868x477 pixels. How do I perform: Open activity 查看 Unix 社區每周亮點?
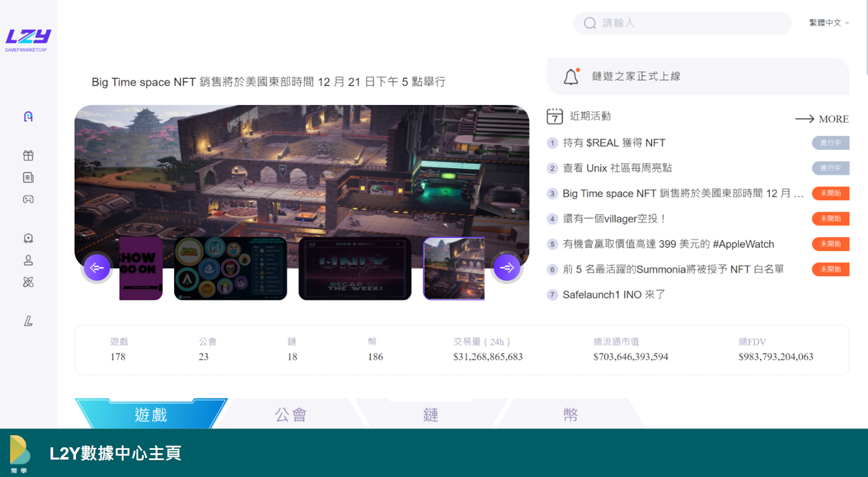tap(617, 168)
